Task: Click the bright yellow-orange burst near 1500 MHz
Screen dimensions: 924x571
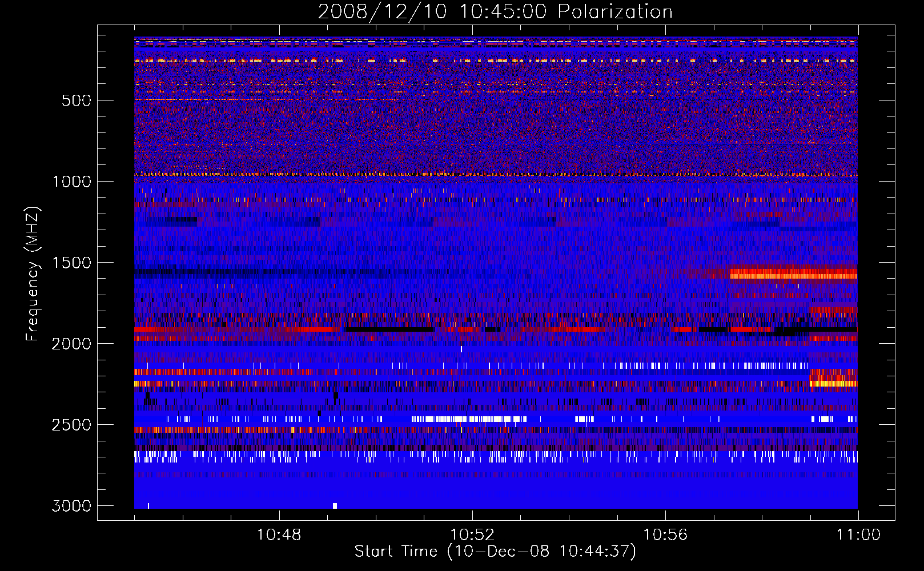Action: click(x=794, y=274)
